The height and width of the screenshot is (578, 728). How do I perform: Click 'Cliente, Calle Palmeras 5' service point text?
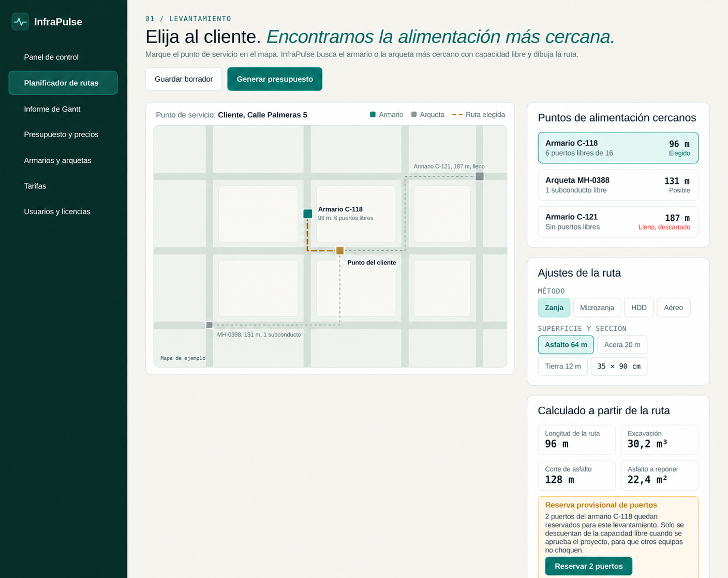262,115
